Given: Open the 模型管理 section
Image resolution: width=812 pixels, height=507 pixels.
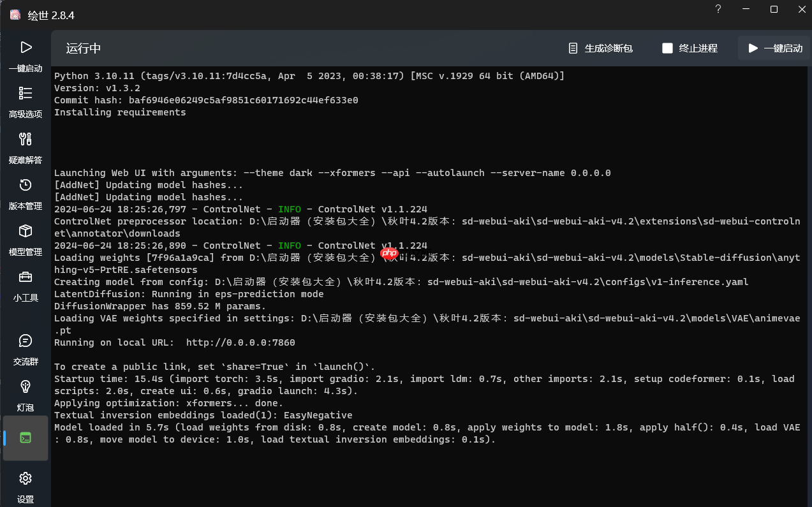Looking at the screenshot, I should pos(26,239).
